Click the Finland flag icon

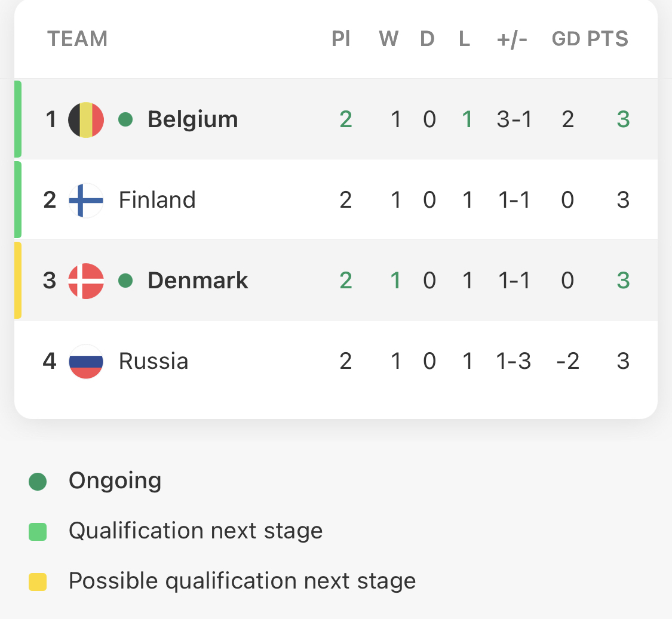tap(86, 200)
